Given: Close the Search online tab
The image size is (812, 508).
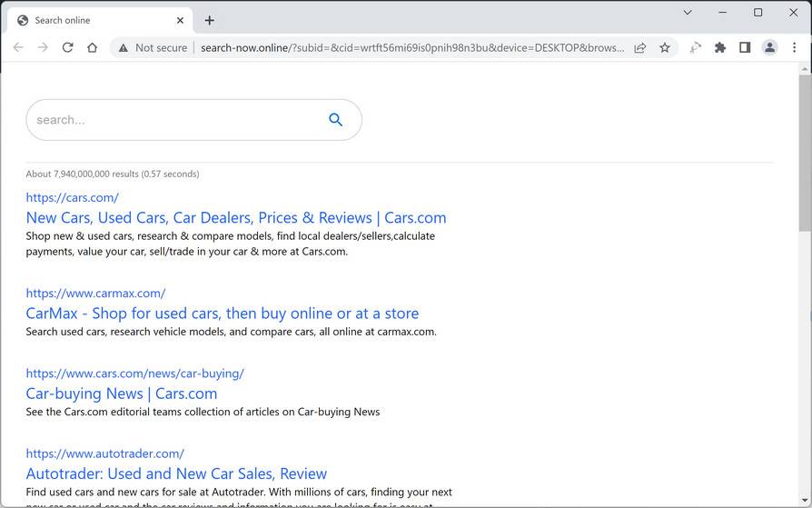Looking at the screenshot, I should click(x=180, y=20).
